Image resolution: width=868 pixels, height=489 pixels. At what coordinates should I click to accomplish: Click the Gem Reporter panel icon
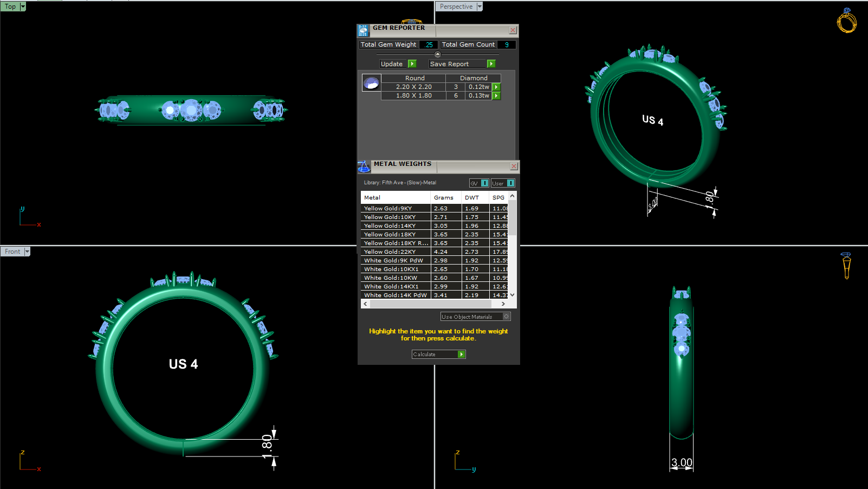click(363, 31)
